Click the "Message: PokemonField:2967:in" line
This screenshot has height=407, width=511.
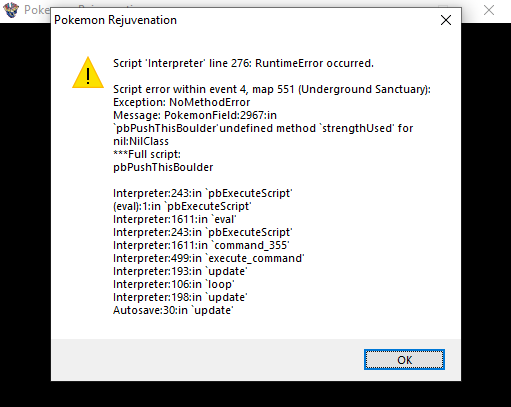click(x=195, y=115)
